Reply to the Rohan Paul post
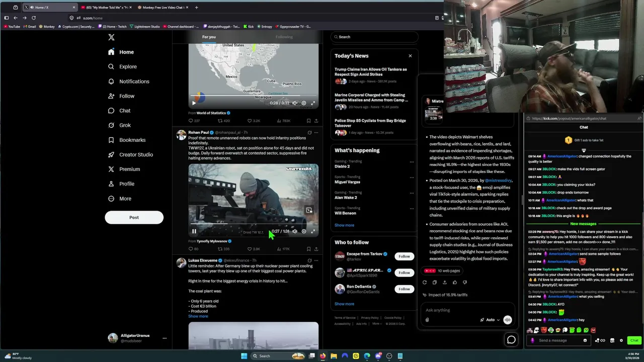 tap(193, 249)
